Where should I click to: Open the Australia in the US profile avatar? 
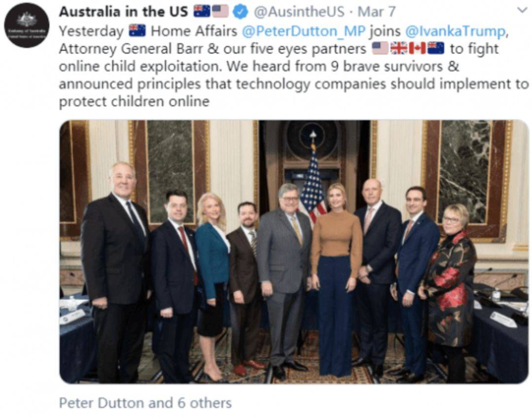click(27, 26)
